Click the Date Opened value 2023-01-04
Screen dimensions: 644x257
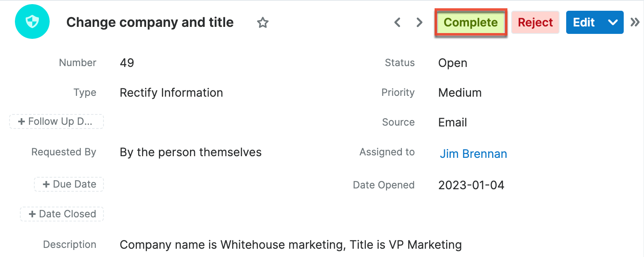tap(471, 185)
